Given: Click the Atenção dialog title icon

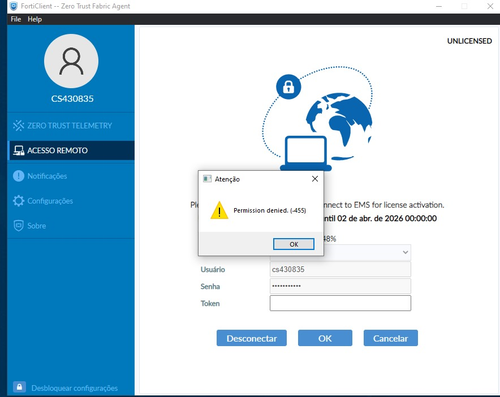Looking at the screenshot, I should 207,179.
